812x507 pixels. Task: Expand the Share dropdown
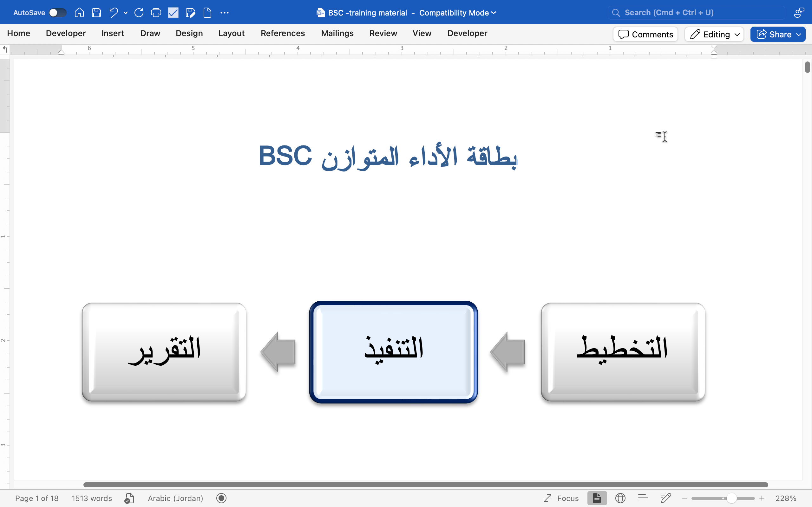pyautogui.click(x=799, y=34)
